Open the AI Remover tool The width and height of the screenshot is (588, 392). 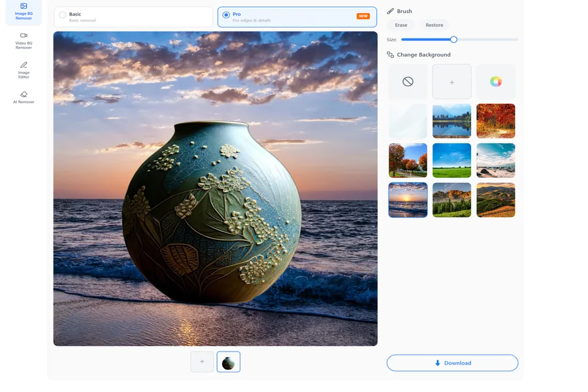(24, 97)
